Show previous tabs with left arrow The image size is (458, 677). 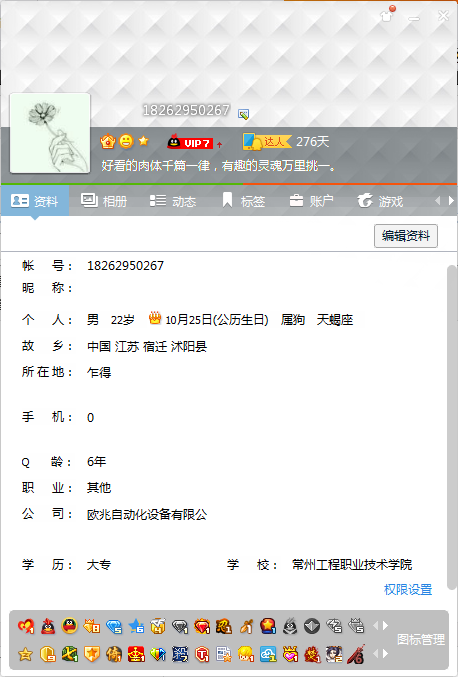coord(438,201)
